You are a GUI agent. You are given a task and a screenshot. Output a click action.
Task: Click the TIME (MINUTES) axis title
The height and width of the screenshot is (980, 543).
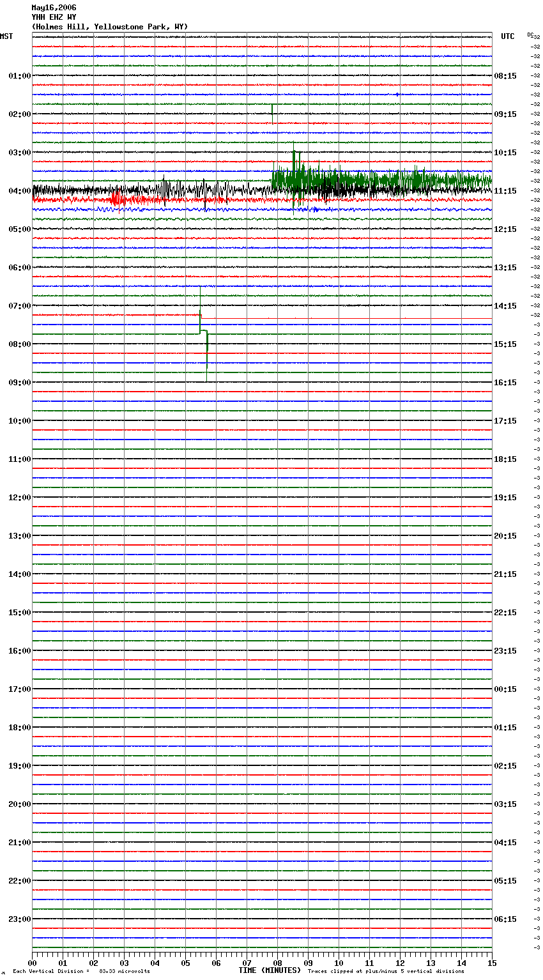[270, 970]
